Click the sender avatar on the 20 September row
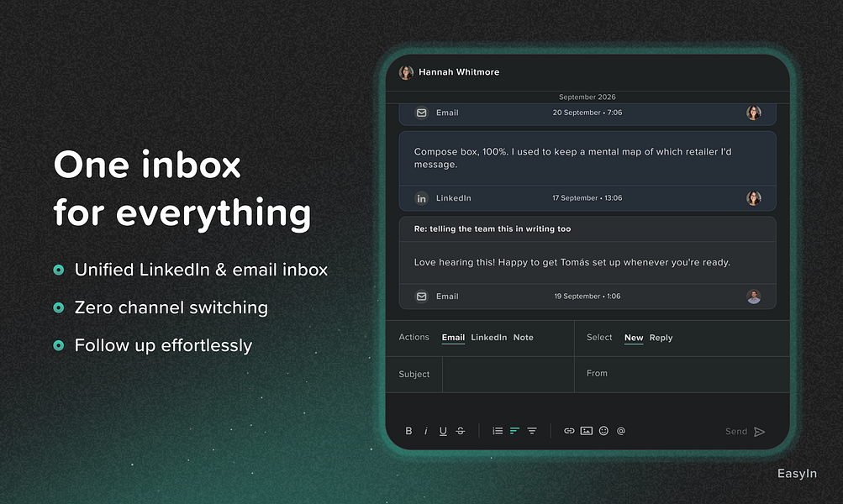This screenshot has width=843, height=504. (x=754, y=113)
